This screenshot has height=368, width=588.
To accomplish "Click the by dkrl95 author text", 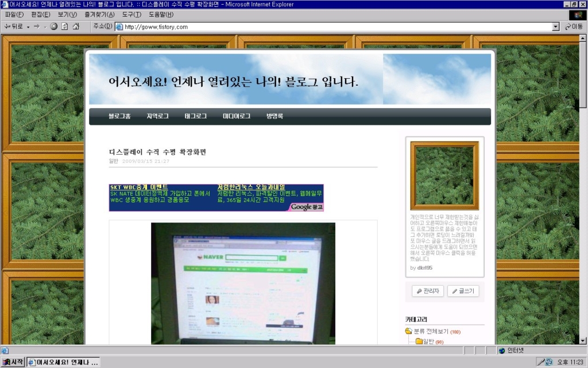I will pos(421,268).
